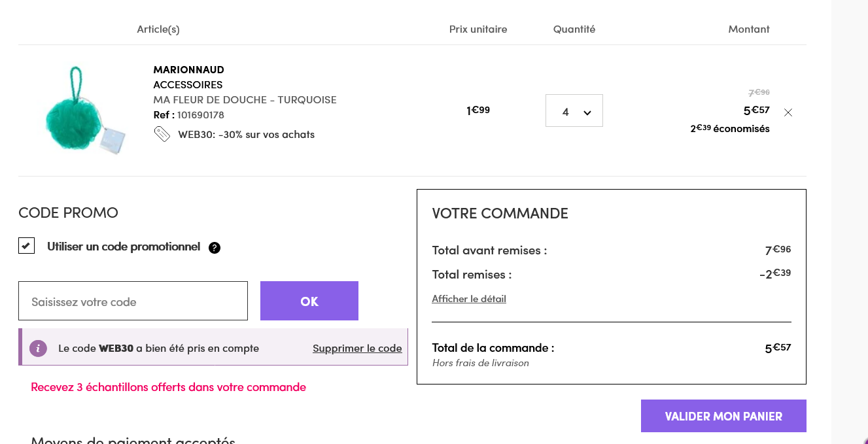Click the 'Quantité' column header

click(x=574, y=29)
